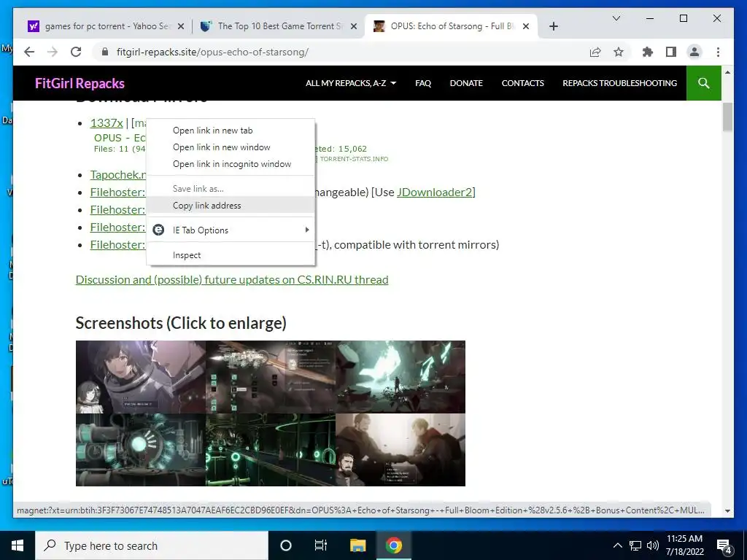Image resolution: width=747 pixels, height=560 pixels.
Task: Open the JDownloader2 link
Action: pyautogui.click(x=434, y=192)
